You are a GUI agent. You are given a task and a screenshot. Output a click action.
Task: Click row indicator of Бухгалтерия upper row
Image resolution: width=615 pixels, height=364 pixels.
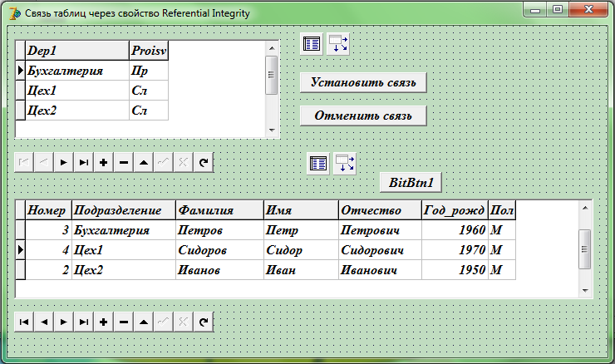pos(21,71)
